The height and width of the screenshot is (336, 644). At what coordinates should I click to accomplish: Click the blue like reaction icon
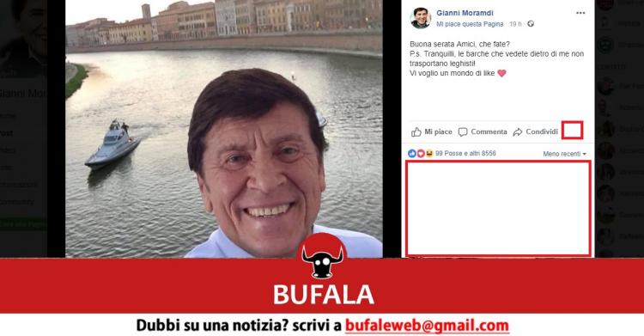point(412,154)
